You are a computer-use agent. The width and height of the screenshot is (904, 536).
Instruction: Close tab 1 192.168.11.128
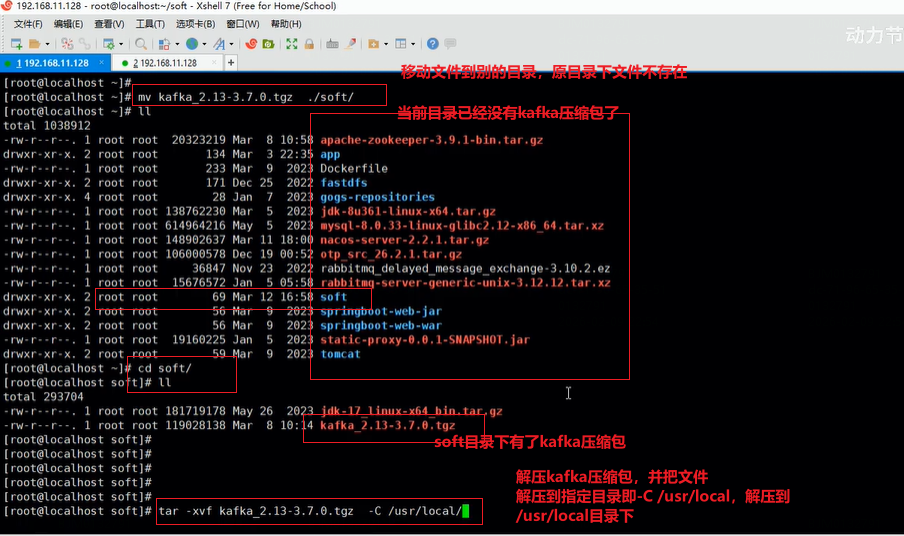click(101, 62)
